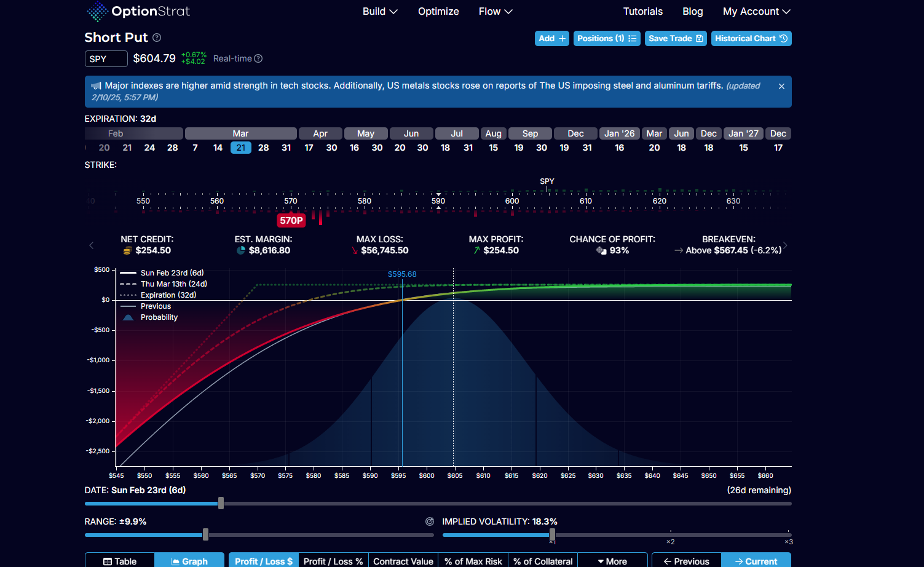Click Save Trade button
The image size is (924, 567).
click(x=675, y=38)
